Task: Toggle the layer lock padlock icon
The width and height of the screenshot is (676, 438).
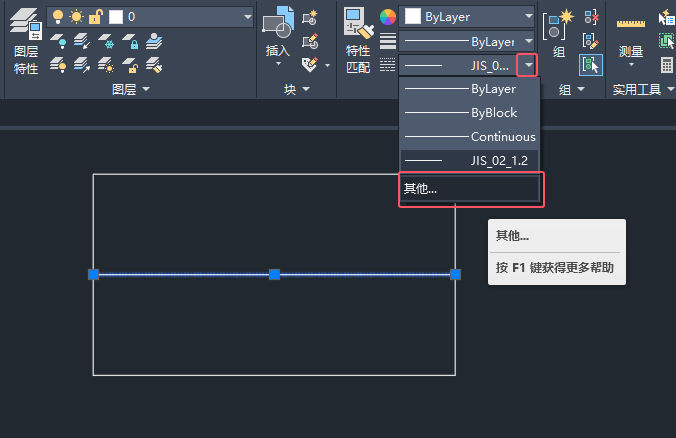Action: point(95,17)
